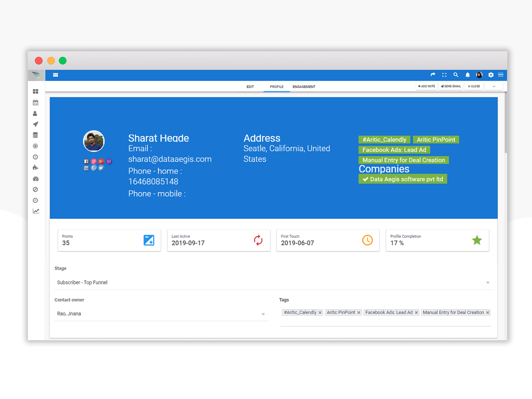Open contact's Instagram social icon
The height and width of the screenshot is (399, 532).
[109, 161]
